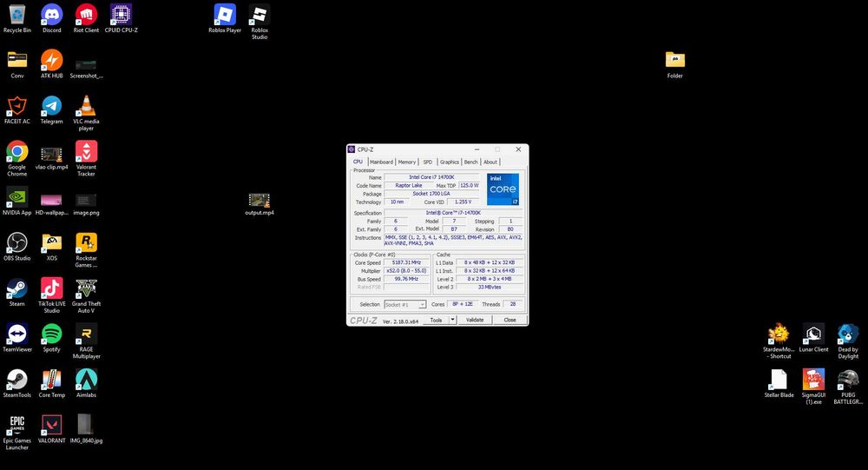Switch to the CPU tab in CPU-Z

358,162
